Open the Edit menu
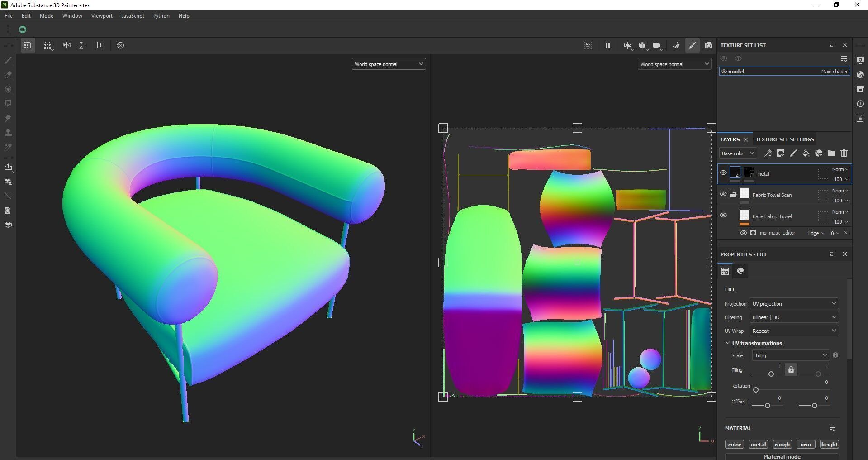 tap(26, 16)
